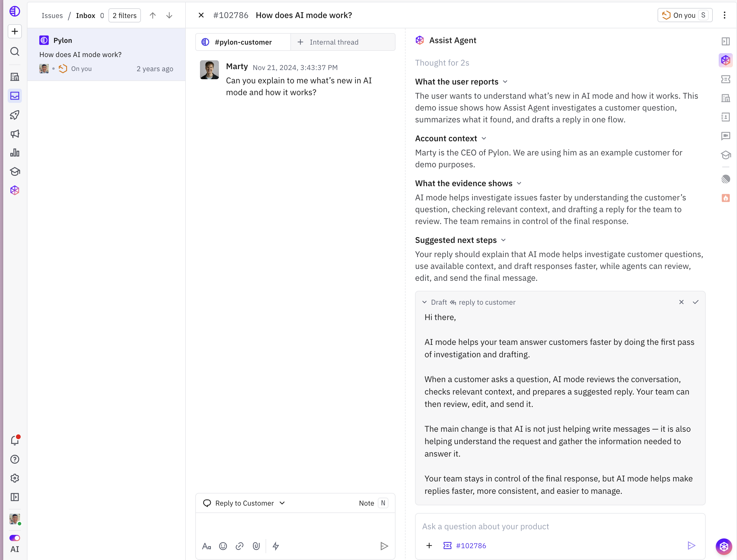The image size is (737, 560).
Task: Toggle the AI mode switch
Action: pos(15,538)
